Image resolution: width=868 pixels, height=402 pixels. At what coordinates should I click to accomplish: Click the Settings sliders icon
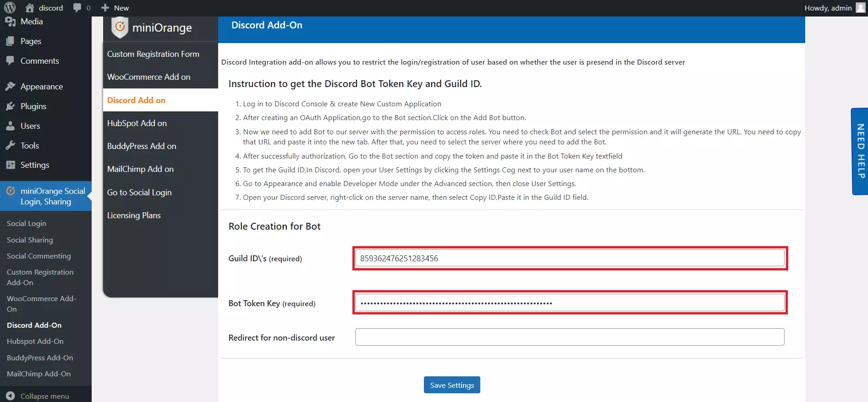pos(11,165)
